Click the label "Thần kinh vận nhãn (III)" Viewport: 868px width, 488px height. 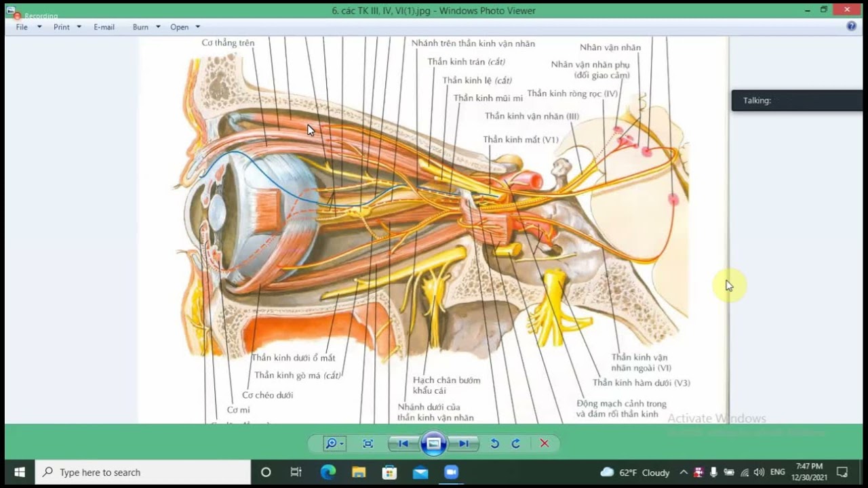point(532,116)
